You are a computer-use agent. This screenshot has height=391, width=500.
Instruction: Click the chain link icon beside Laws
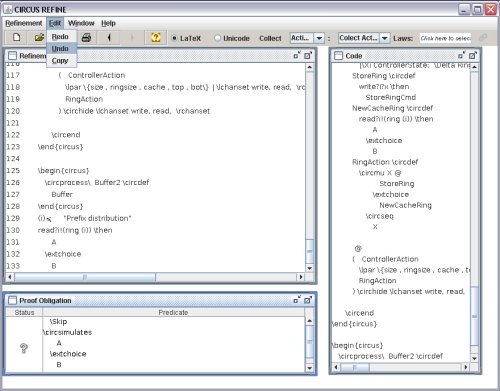click(483, 38)
